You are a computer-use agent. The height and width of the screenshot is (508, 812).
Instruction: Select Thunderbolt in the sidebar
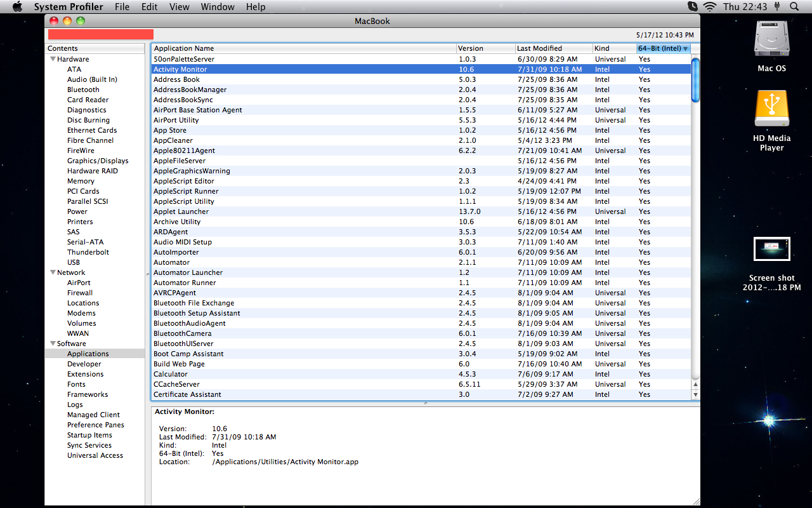coord(88,252)
